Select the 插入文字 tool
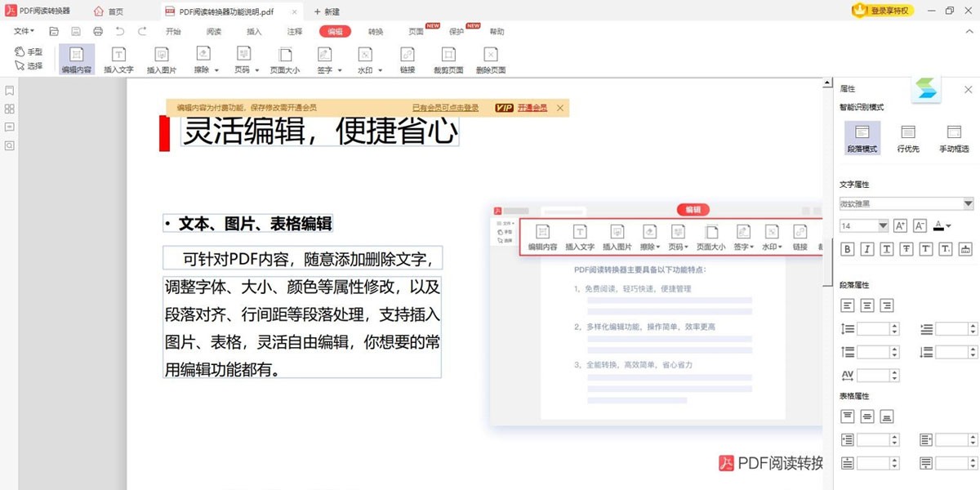Viewport: 980px width, 490px height. click(118, 57)
